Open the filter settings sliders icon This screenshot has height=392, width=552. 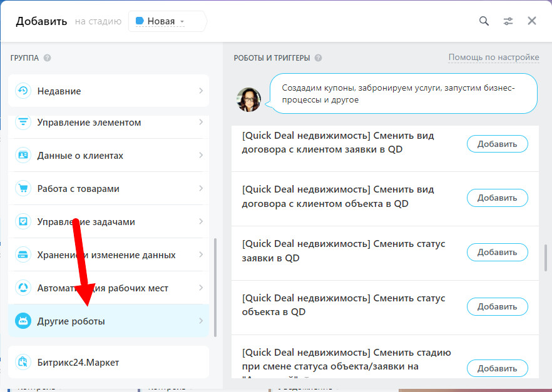click(x=508, y=21)
